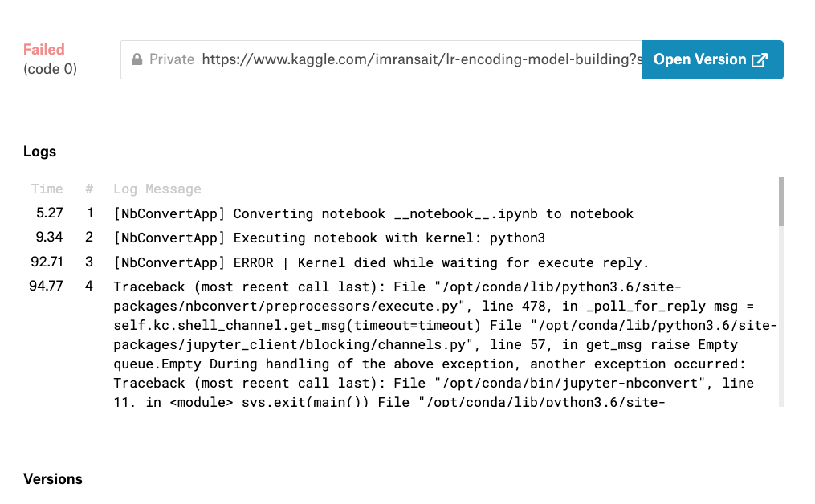Select the Executing notebook with kernel log line
Viewport: 815px width, 504px height.
click(317, 238)
